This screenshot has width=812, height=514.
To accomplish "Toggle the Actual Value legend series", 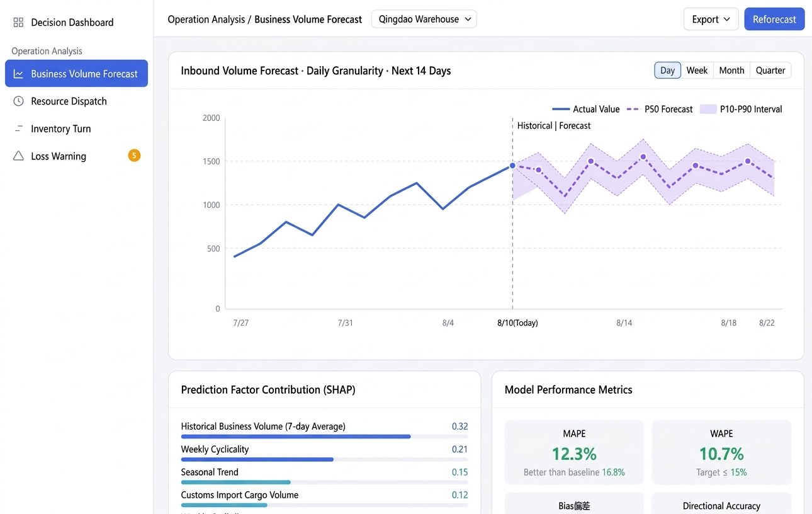I will pos(586,109).
